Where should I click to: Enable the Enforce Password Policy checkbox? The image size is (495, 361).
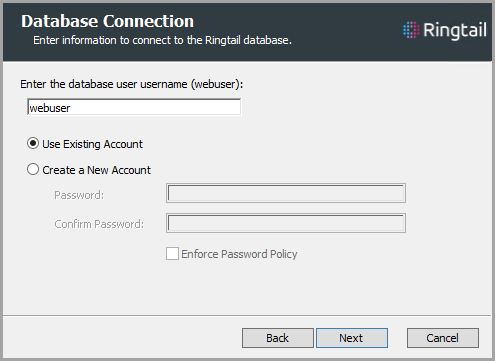click(x=172, y=254)
